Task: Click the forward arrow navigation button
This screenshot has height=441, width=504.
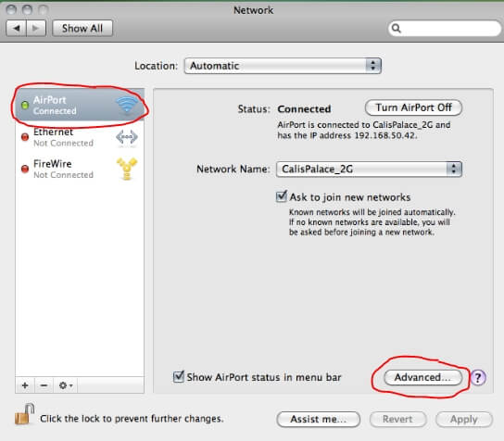Action: [x=36, y=29]
